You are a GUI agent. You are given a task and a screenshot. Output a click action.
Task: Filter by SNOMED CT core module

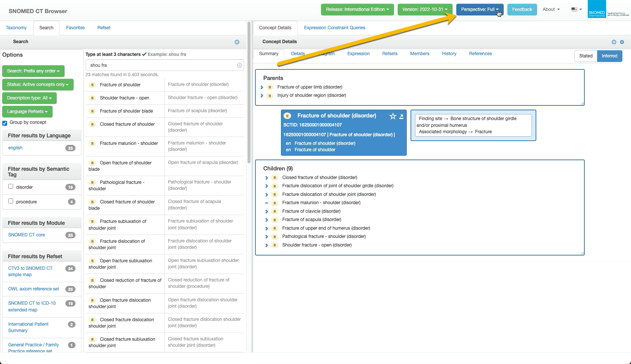point(27,235)
